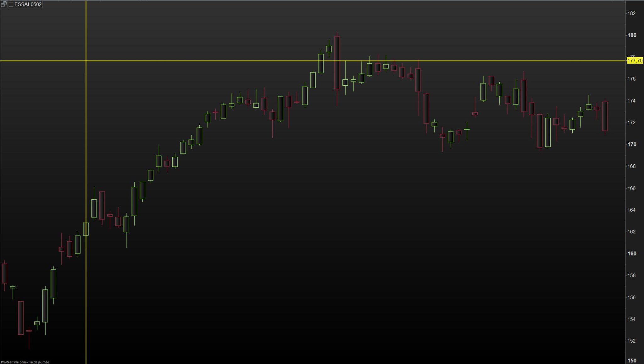Image resolution: width=644 pixels, height=364 pixels.
Task: Click the 160 label on price axis
Action: pyautogui.click(x=631, y=253)
